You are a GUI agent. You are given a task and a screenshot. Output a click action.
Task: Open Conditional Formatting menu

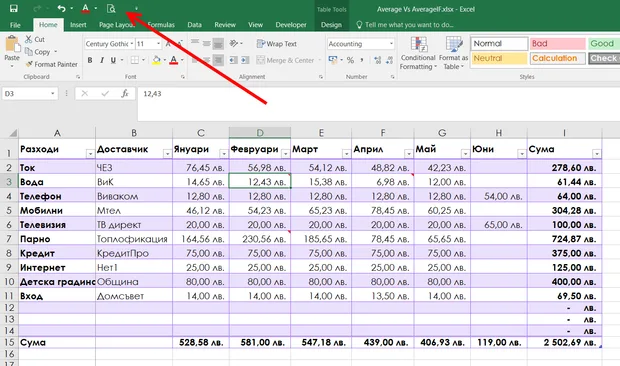(418, 53)
